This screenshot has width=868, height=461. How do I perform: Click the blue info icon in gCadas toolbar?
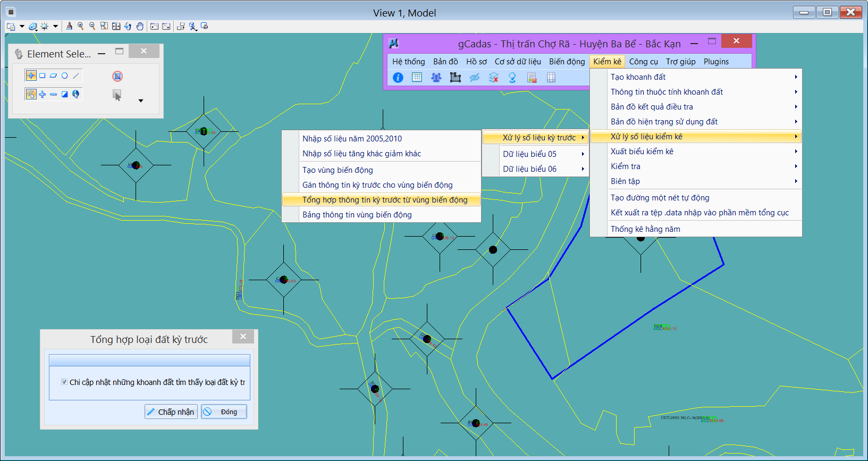coord(398,78)
